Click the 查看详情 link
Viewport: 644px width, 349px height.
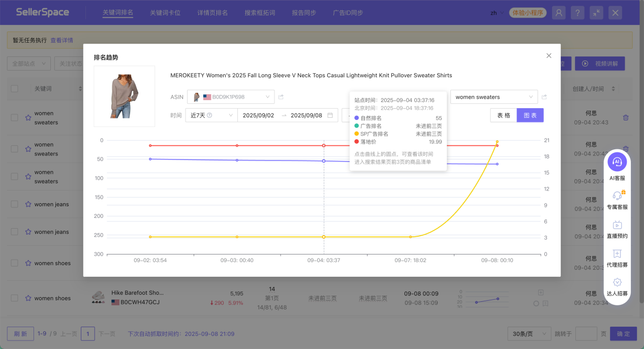[x=62, y=40]
